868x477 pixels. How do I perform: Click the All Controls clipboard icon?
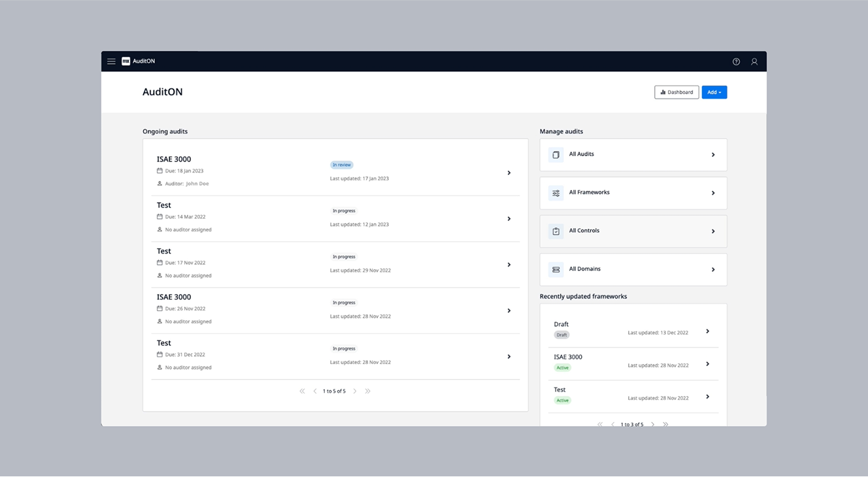[x=556, y=231]
